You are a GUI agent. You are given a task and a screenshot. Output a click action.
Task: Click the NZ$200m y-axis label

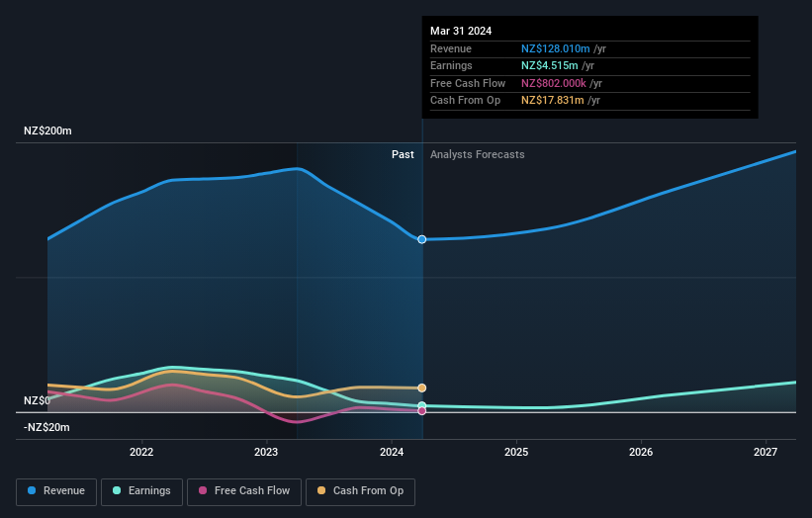tap(47, 130)
